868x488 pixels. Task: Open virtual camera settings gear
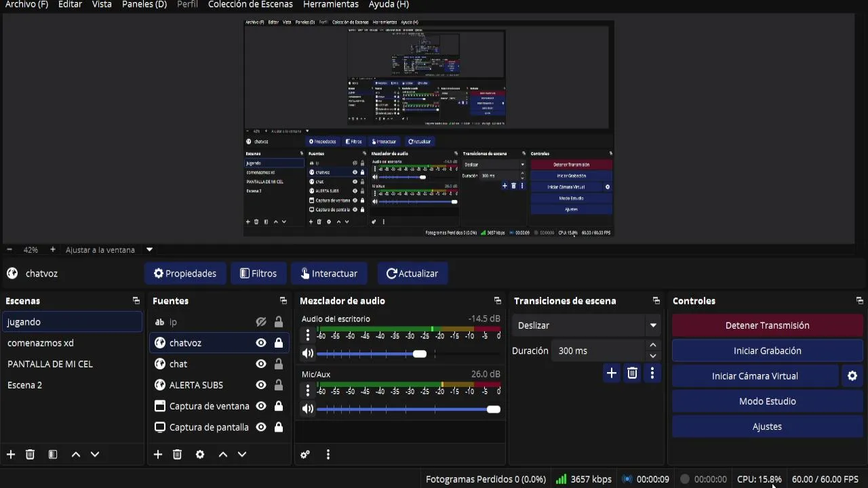click(x=852, y=376)
